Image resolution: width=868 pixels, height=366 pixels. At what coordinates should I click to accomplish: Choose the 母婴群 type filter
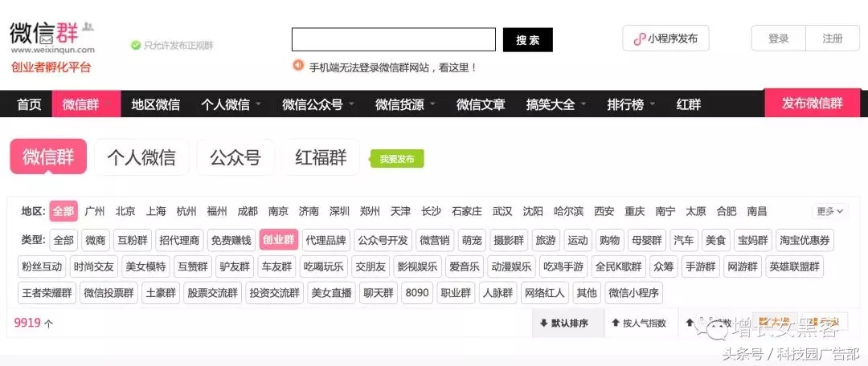click(647, 241)
